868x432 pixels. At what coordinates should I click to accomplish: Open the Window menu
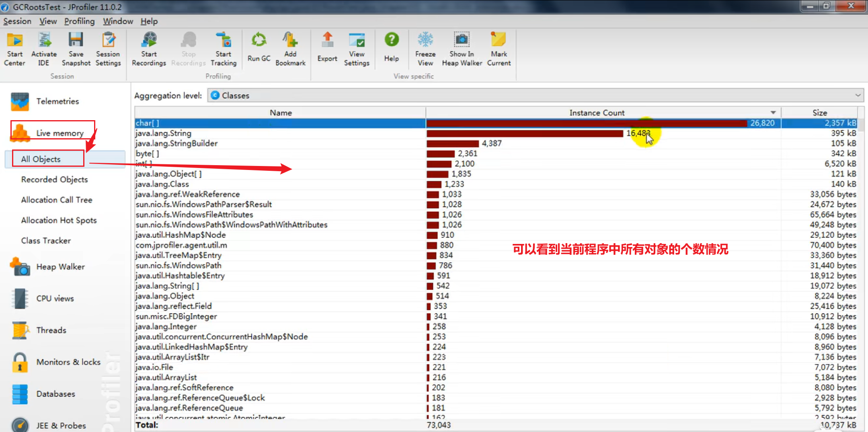(x=118, y=21)
